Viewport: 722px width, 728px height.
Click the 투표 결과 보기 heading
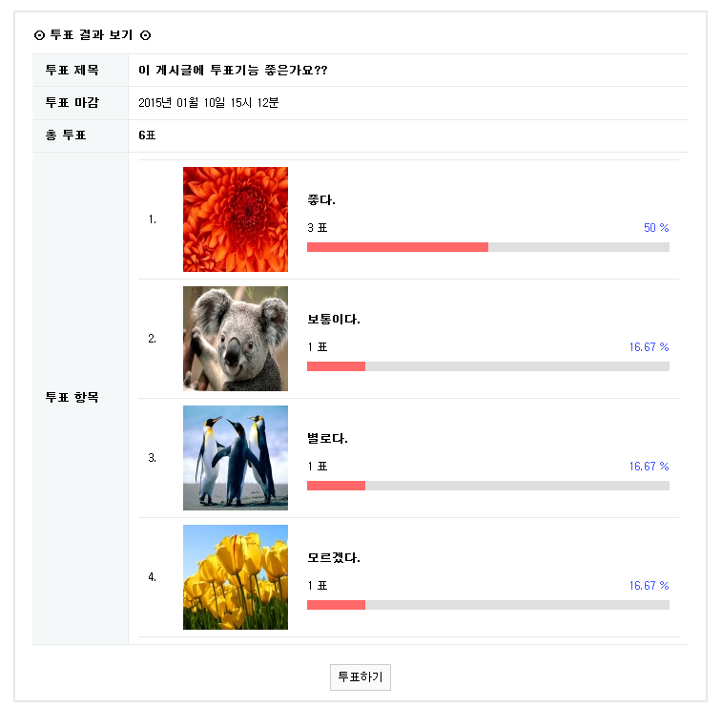point(92,35)
